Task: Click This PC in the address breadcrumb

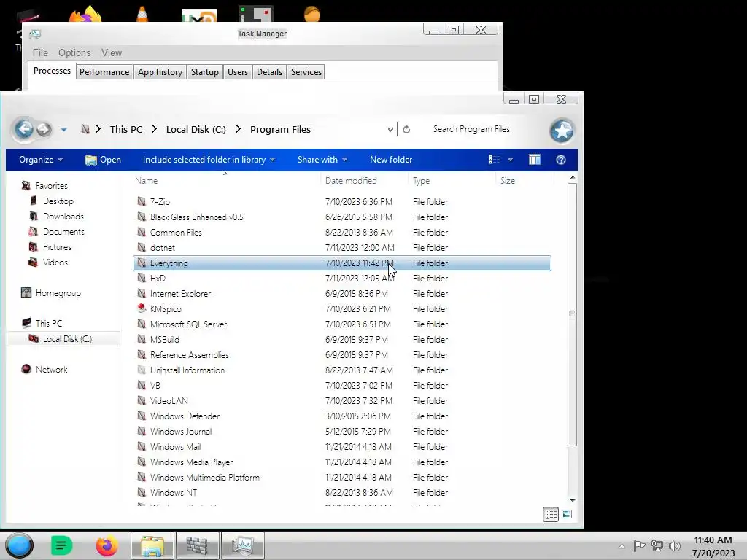Action: [x=125, y=130]
